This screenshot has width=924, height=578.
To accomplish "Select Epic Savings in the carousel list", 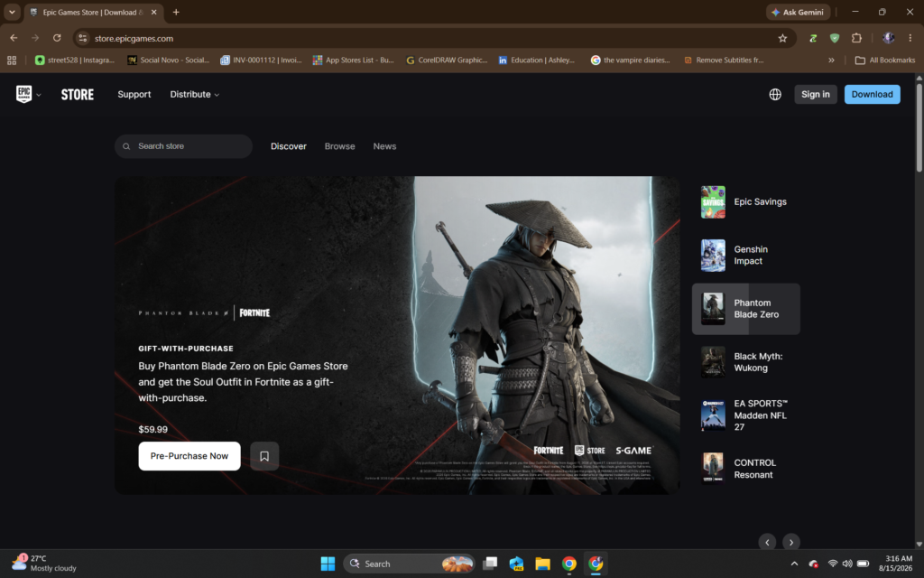I will click(x=745, y=201).
